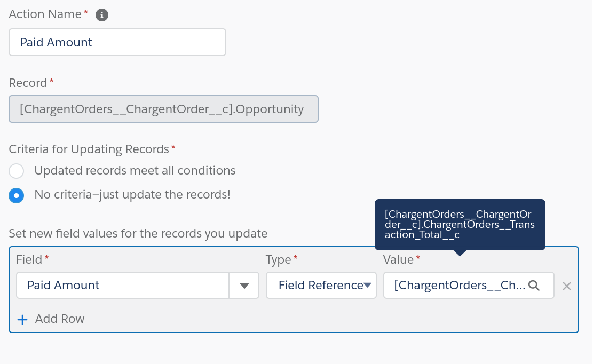Expand the Field selector chevron
This screenshot has height=364, width=601.
pos(244,286)
